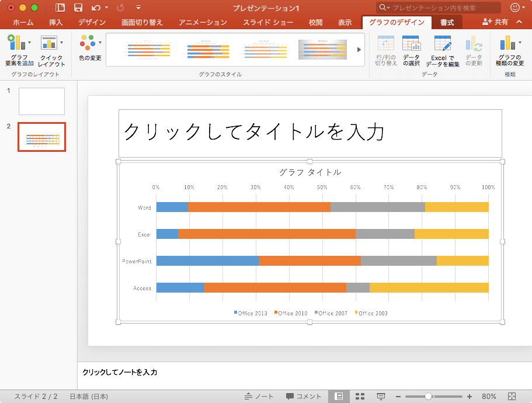Select slide 1 thumbnail
Viewport: 532px width, 403px height.
coord(41,101)
